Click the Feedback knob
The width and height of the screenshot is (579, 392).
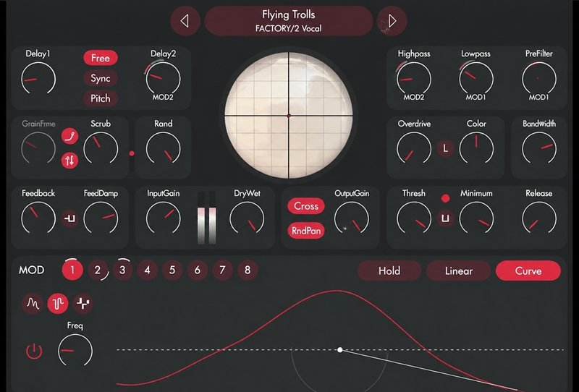[38, 218]
